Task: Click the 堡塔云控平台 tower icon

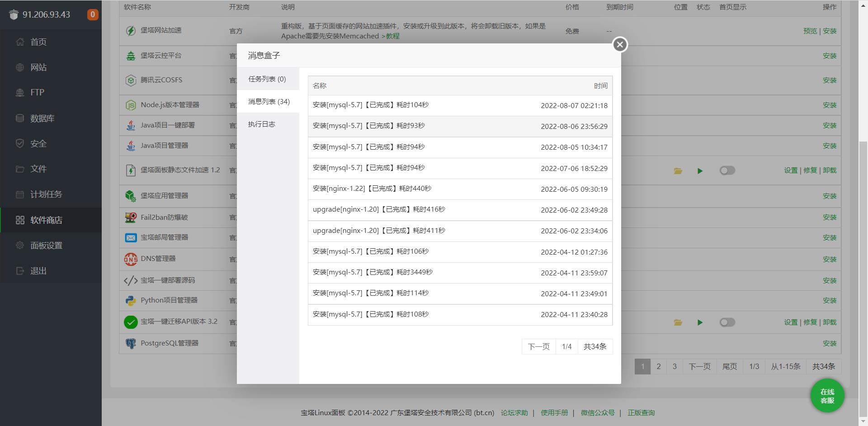Action: (x=131, y=56)
